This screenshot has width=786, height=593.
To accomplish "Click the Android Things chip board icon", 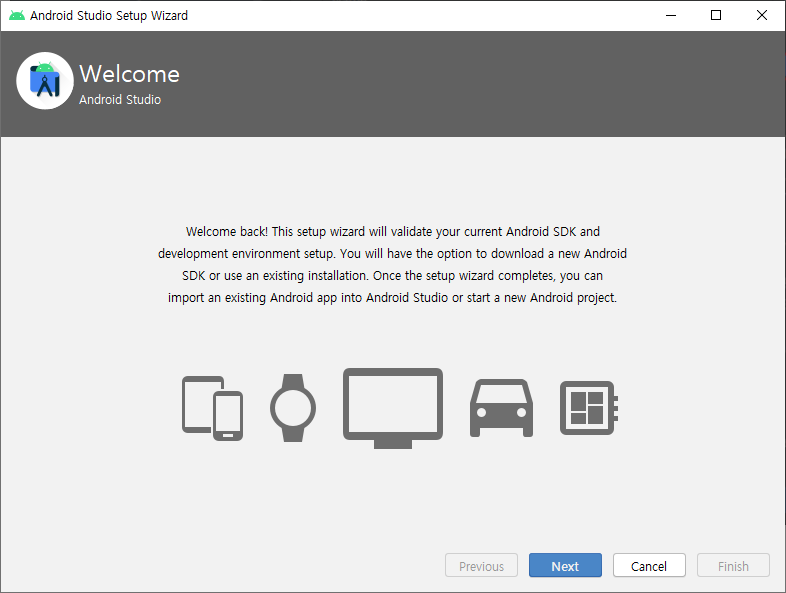I will [x=588, y=408].
